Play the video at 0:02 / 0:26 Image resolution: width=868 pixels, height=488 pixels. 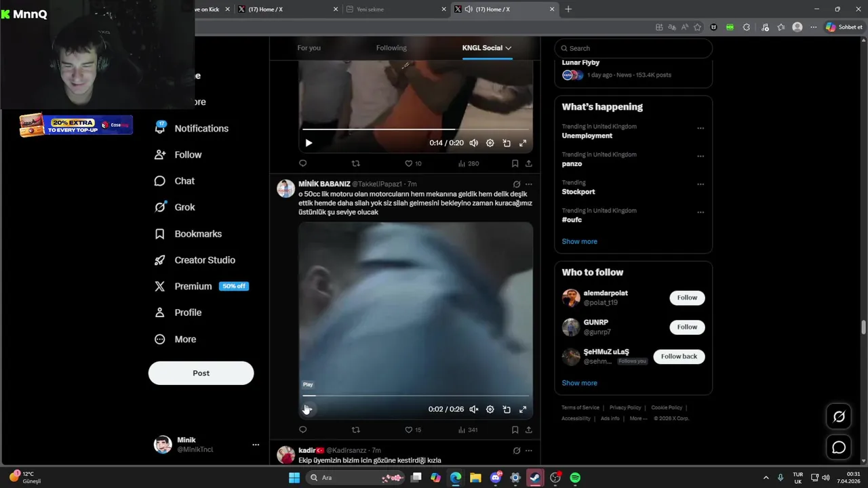(x=308, y=409)
